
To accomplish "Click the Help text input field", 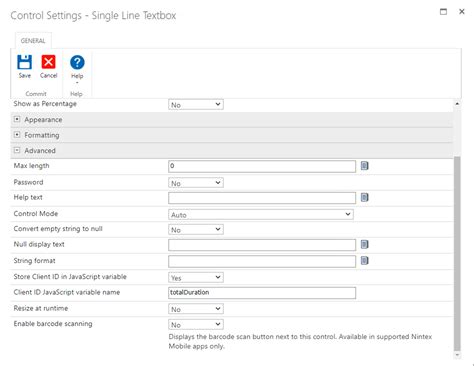I will (x=262, y=198).
